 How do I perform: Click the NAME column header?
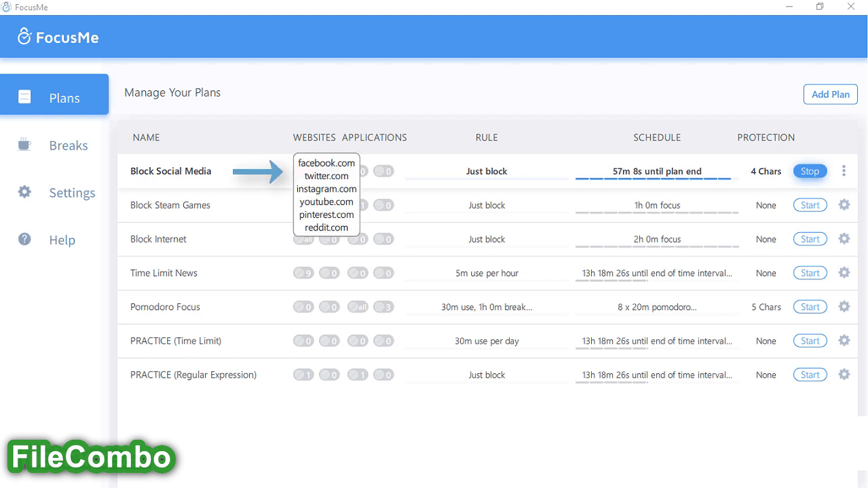point(146,138)
